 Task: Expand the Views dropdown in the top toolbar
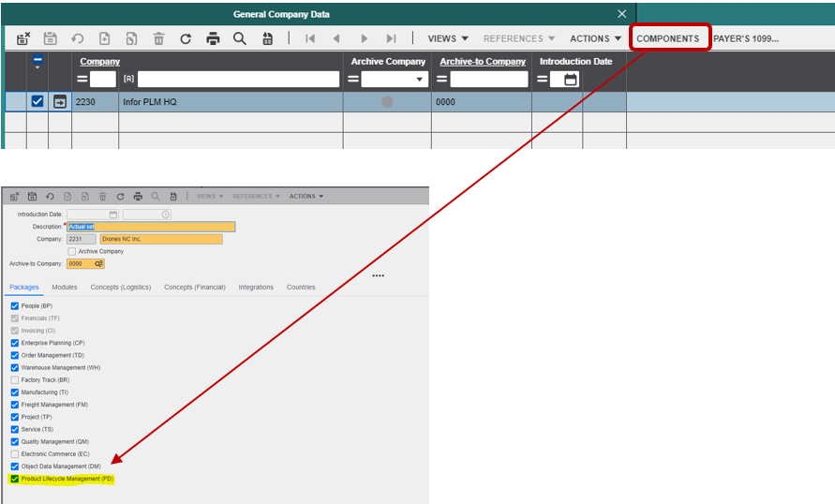coord(448,38)
